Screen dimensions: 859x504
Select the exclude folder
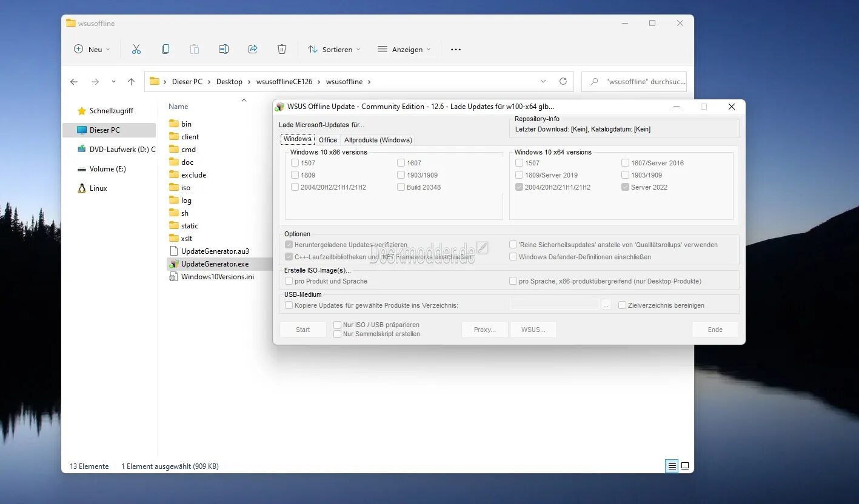click(193, 174)
